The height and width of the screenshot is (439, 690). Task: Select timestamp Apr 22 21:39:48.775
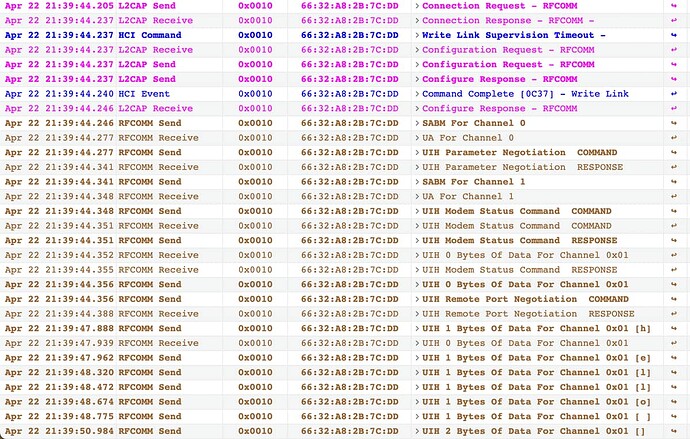coord(59,416)
